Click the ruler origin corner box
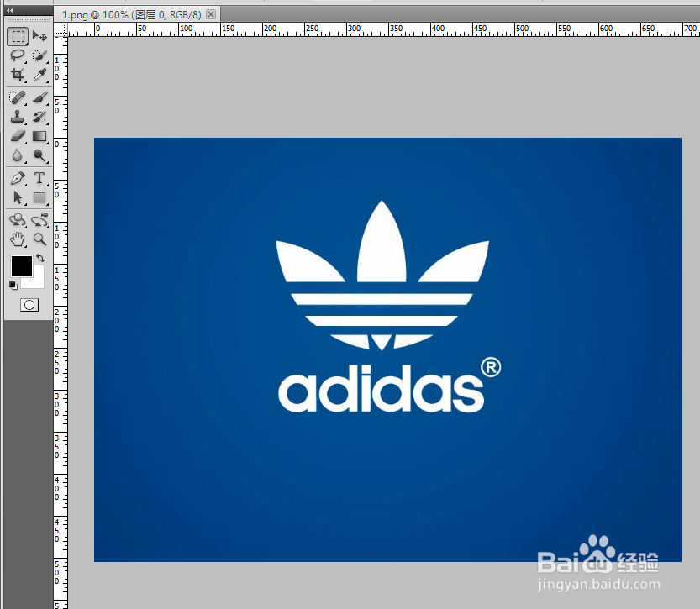This screenshot has height=609, width=700. pyautogui.click(x=61, y=29)
